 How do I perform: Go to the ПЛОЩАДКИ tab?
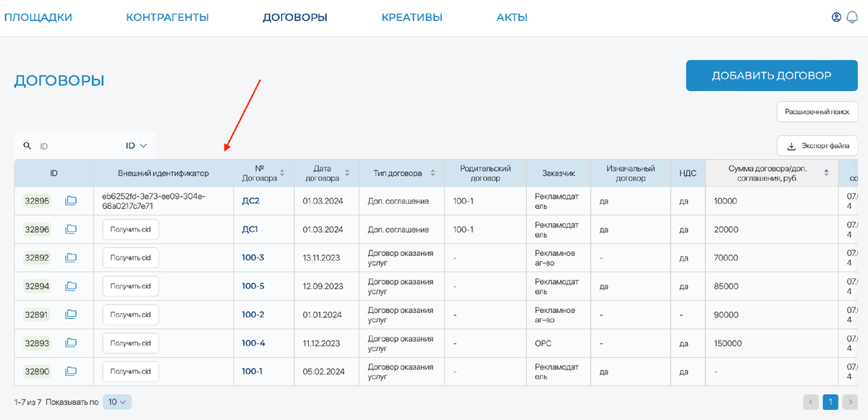38,17
